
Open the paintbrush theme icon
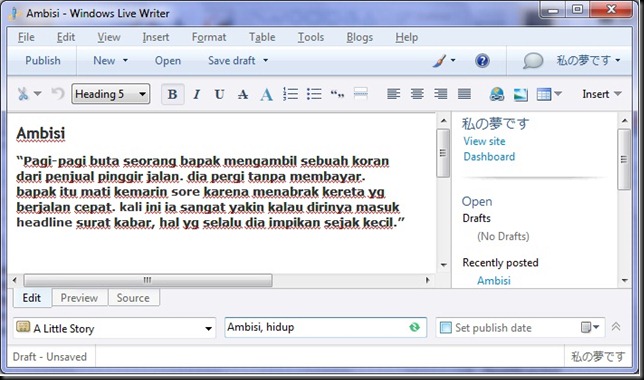pyautogui.click(x=439, y=61)
